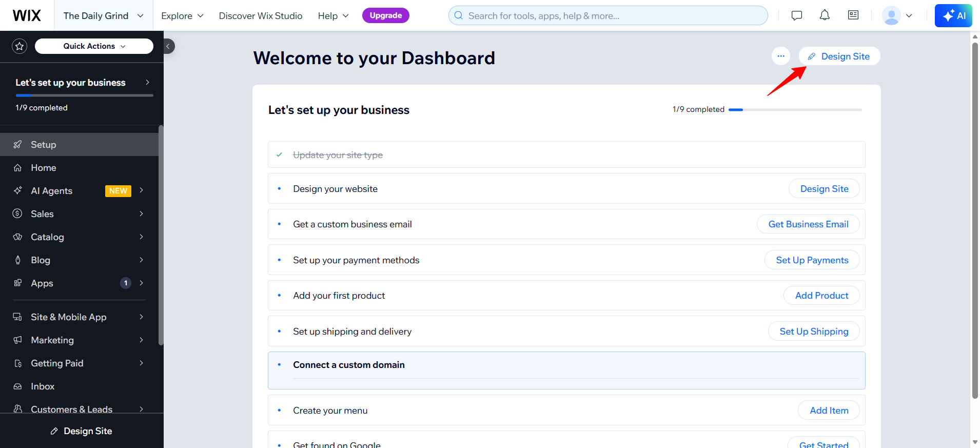Click the Catalog icon in sidebar

point(17,237)
